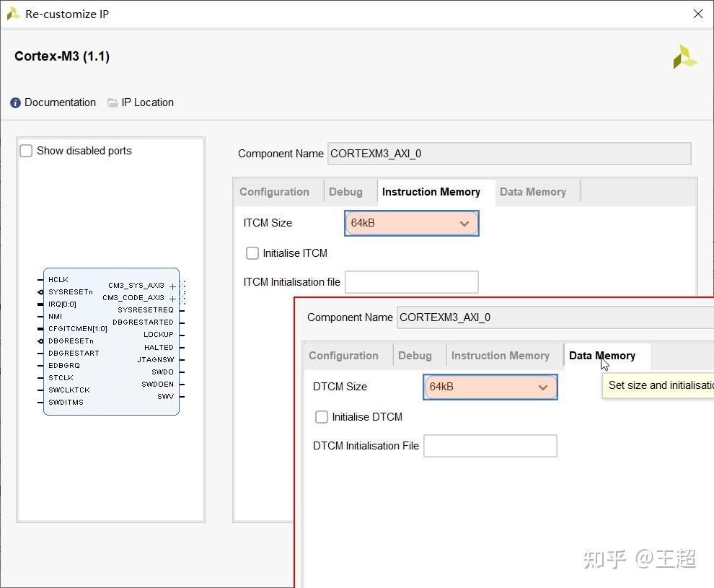Viewport: 714px width, 588px height.
Task: Click the DTCM Initialisation File field
Action: point(490,446)
